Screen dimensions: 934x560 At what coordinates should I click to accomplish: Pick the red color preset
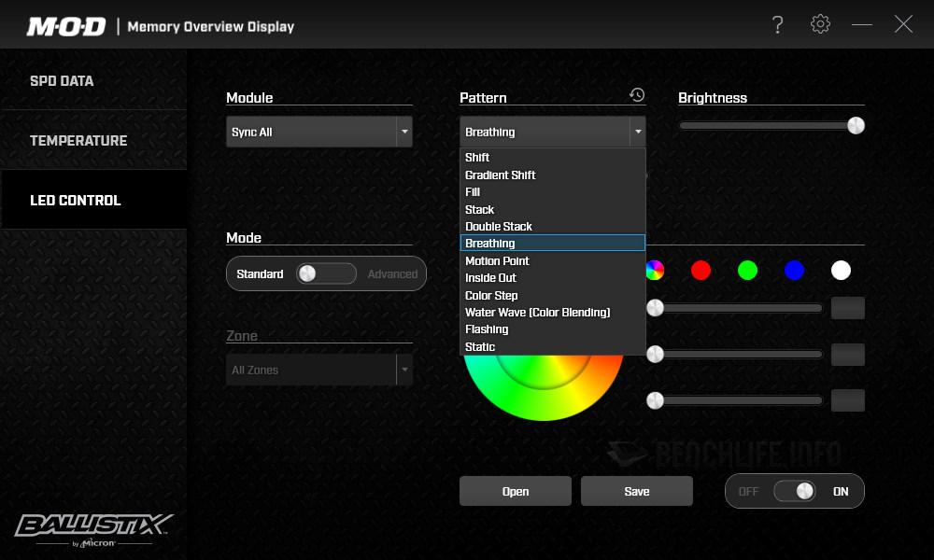pos(700,271)
